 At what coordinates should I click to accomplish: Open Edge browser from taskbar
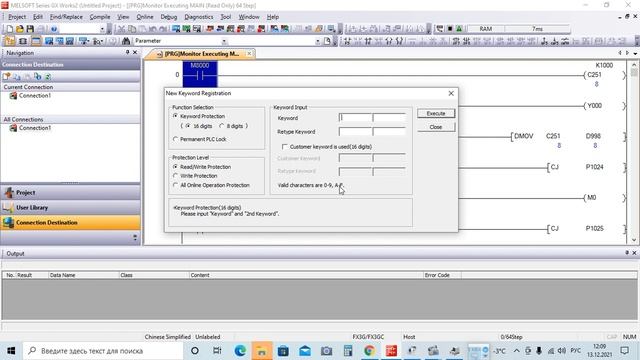pos(240,351)
